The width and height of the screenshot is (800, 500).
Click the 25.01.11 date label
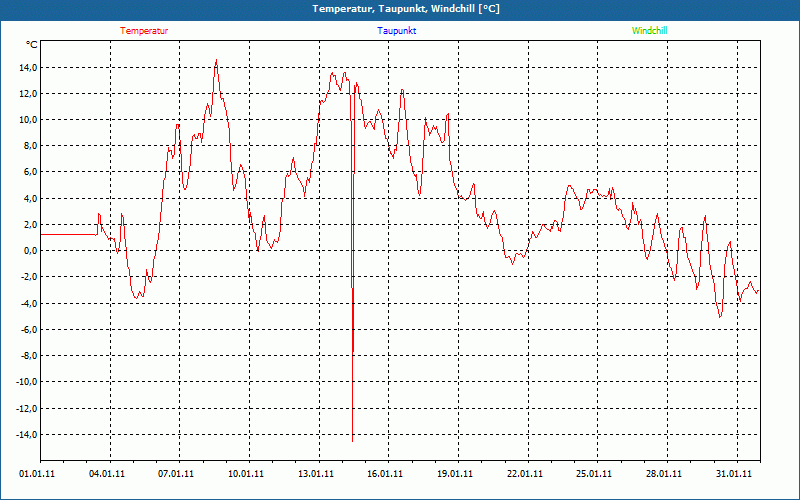[594, 474]
